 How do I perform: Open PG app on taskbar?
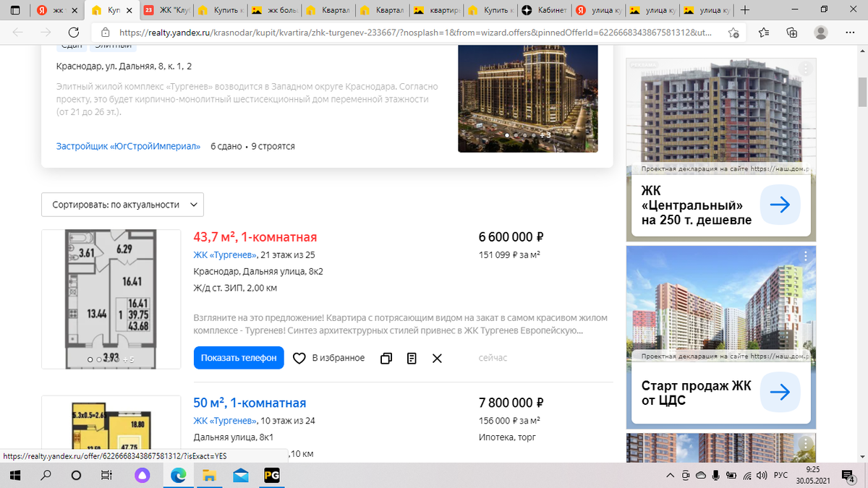click(272, 476)
